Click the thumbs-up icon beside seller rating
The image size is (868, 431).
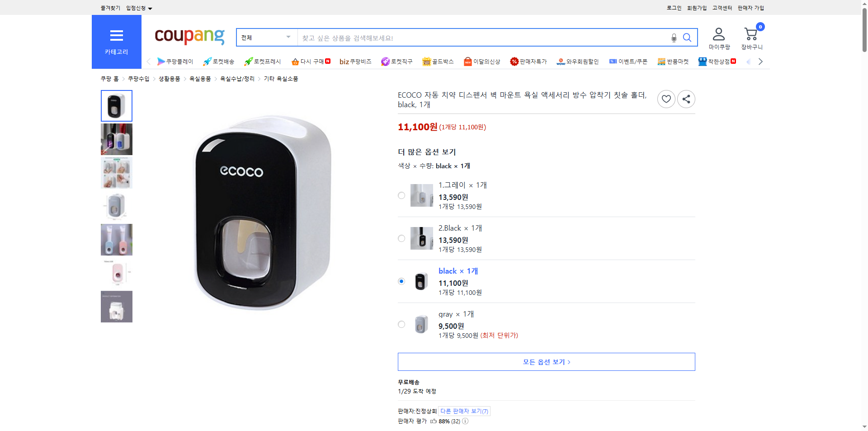pyautogui.click(x=433, y=421)
